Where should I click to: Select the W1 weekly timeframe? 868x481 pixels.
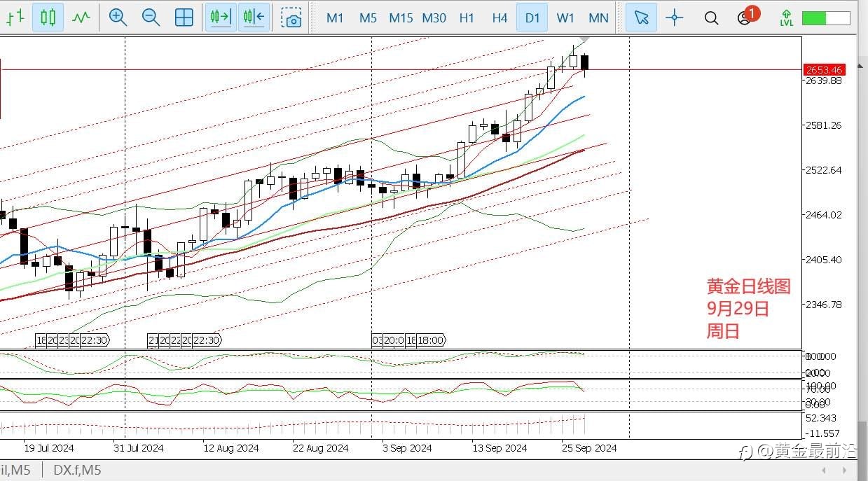[565, 18]
